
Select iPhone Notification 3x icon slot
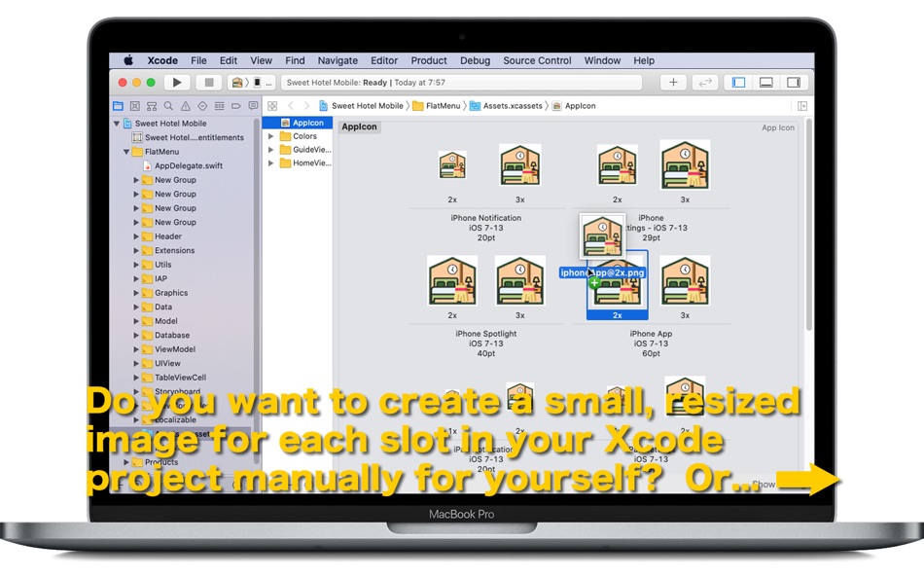click(519, 165)
